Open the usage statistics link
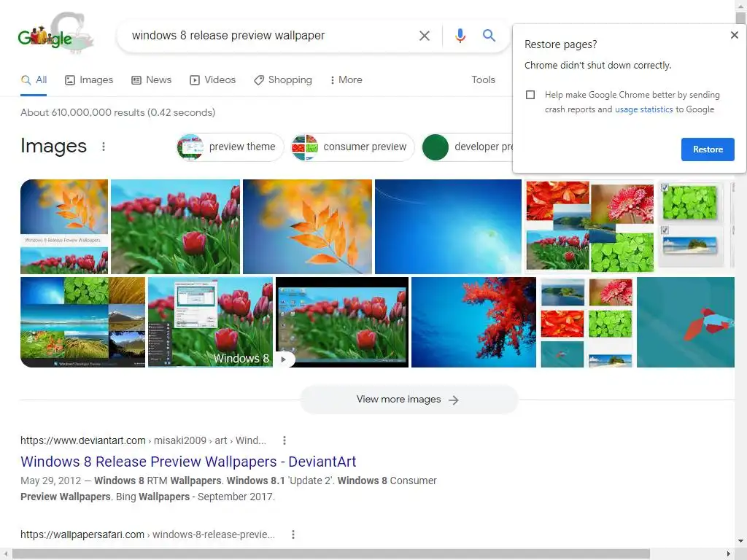This screenshot has height=560, width=747. click(643, 109)
